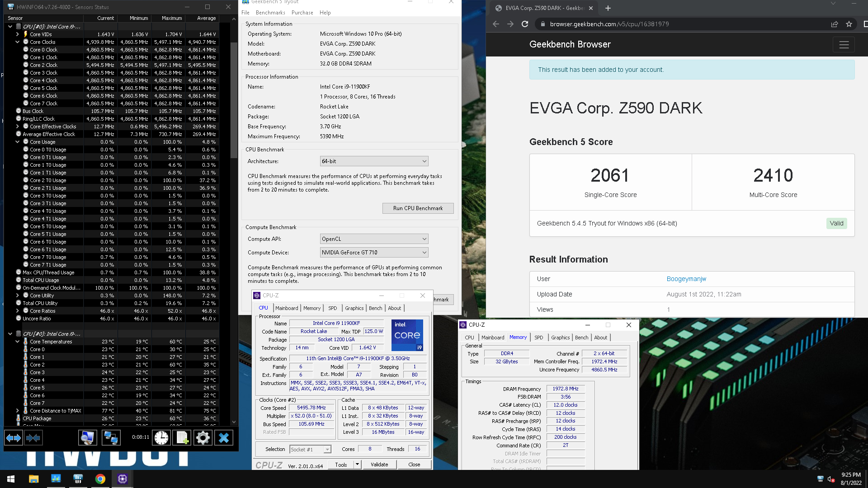The height and width of the screenshot is (488, 868).
Task: Click CPU-Z Validate button
Action: coord(379,465)
